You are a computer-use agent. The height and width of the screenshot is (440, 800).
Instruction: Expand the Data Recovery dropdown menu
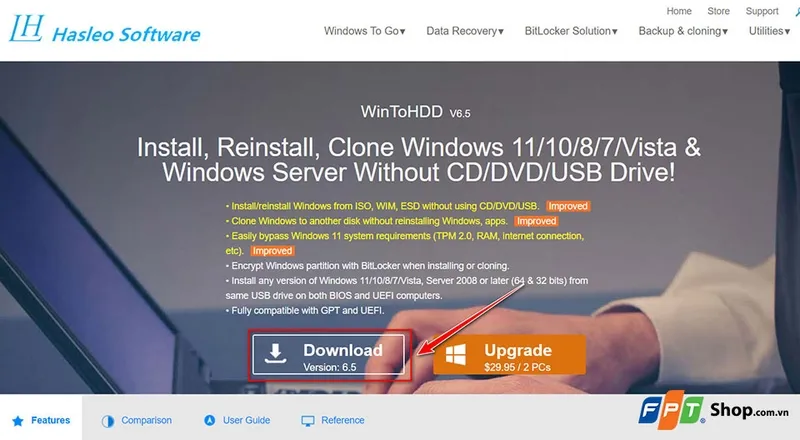pyautogui.click(x=465, y=31)
